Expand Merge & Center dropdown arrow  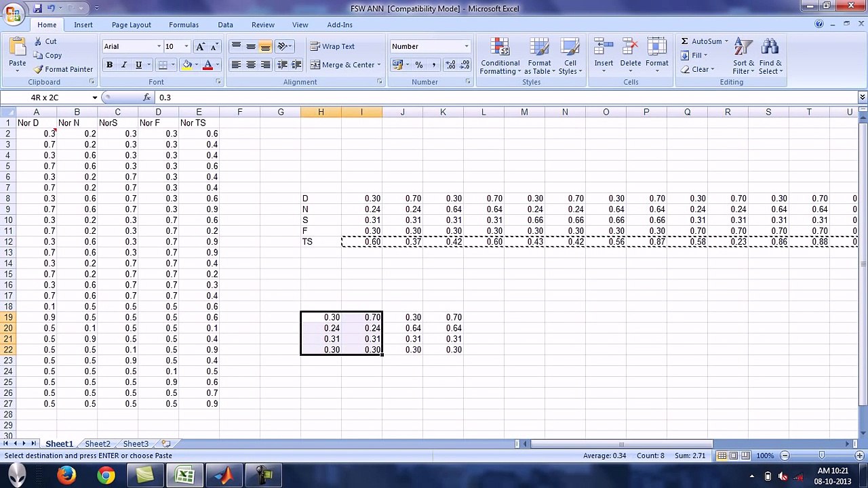pyautogui.click(x=378, y=65)
